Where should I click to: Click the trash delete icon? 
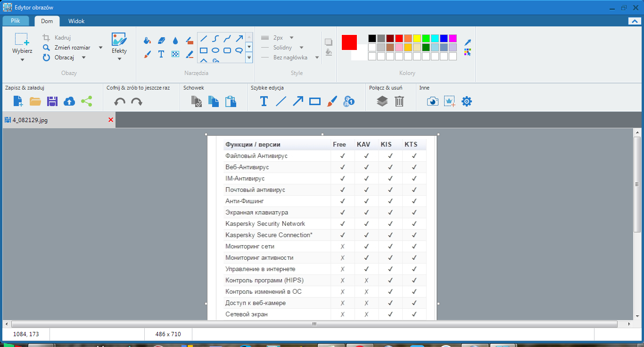tap(399, 101)
